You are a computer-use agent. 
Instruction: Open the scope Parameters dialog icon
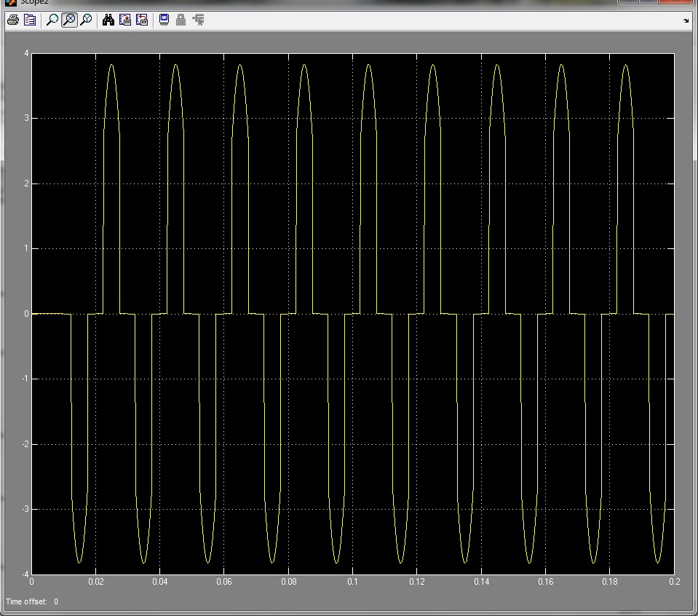tap(30, 20)
